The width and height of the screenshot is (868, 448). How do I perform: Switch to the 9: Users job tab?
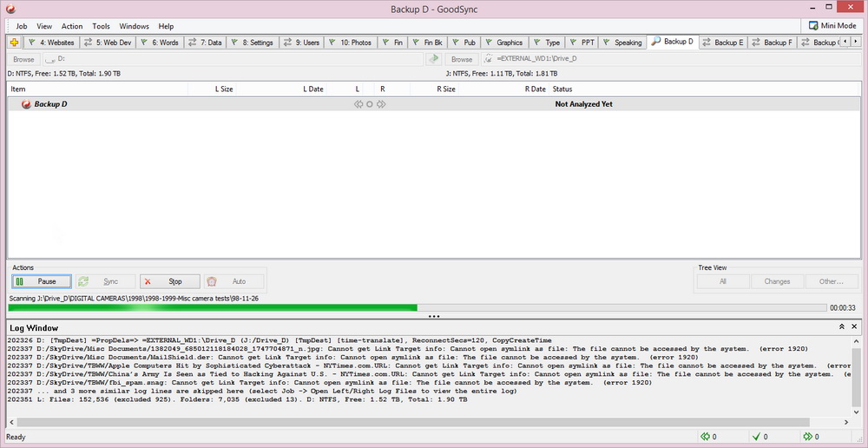[301, 43]
